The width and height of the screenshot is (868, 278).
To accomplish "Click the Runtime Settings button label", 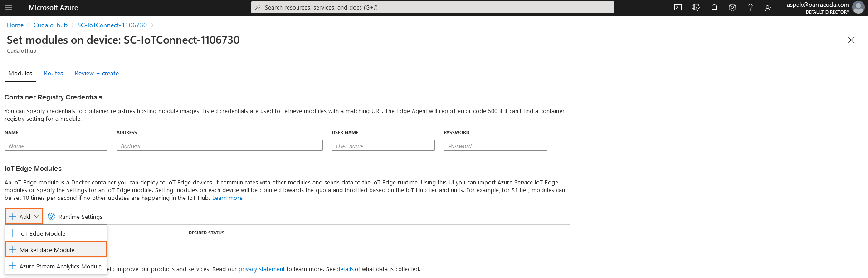I will [x=80, y=217].
